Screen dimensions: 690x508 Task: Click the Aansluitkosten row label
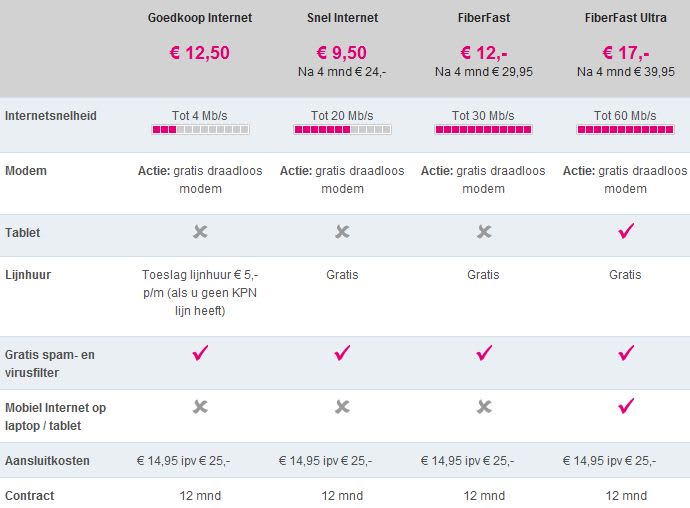pos(47,461)
